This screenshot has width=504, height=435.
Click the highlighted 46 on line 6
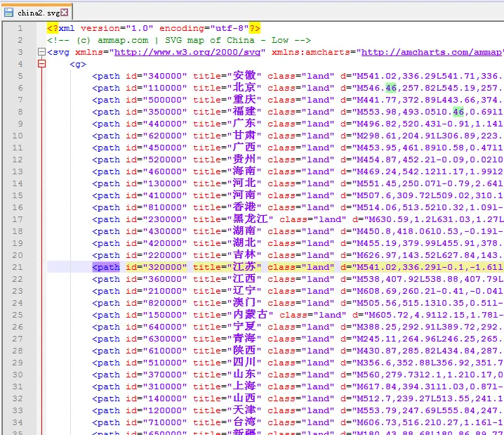(x=391, y=88)
